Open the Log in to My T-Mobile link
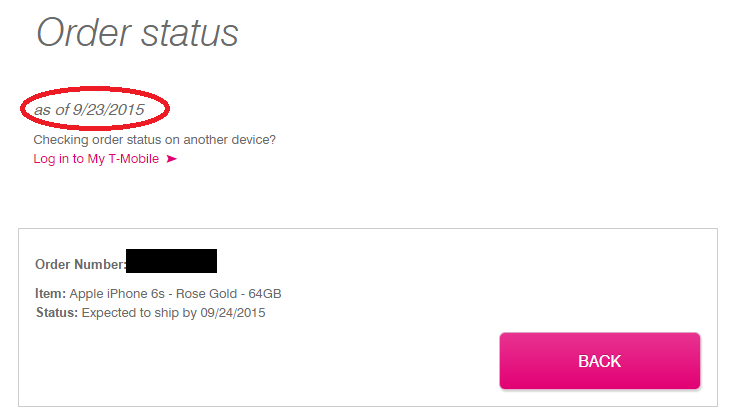This screenshot has height=414, width=730. pyautogui.click(x=96, y=159)
